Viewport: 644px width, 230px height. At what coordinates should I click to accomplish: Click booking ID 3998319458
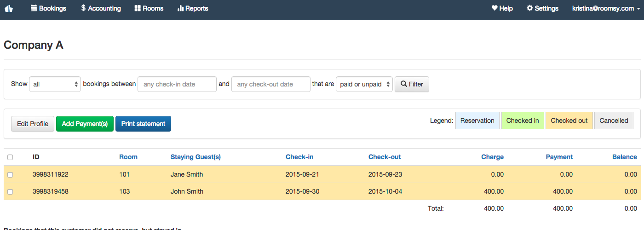51,191
